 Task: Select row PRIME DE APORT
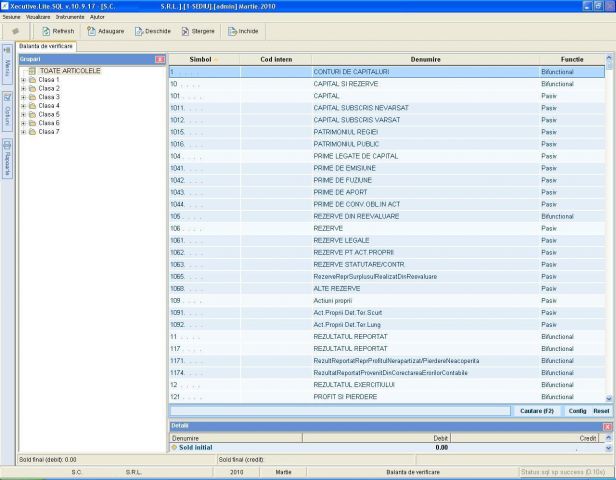click(x=387, y=192)
